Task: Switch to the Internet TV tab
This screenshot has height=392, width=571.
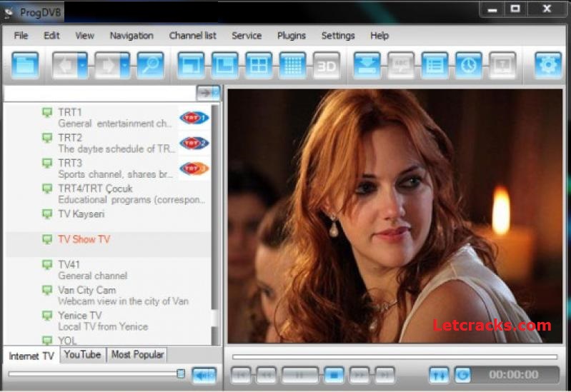Action: [31, 356]
